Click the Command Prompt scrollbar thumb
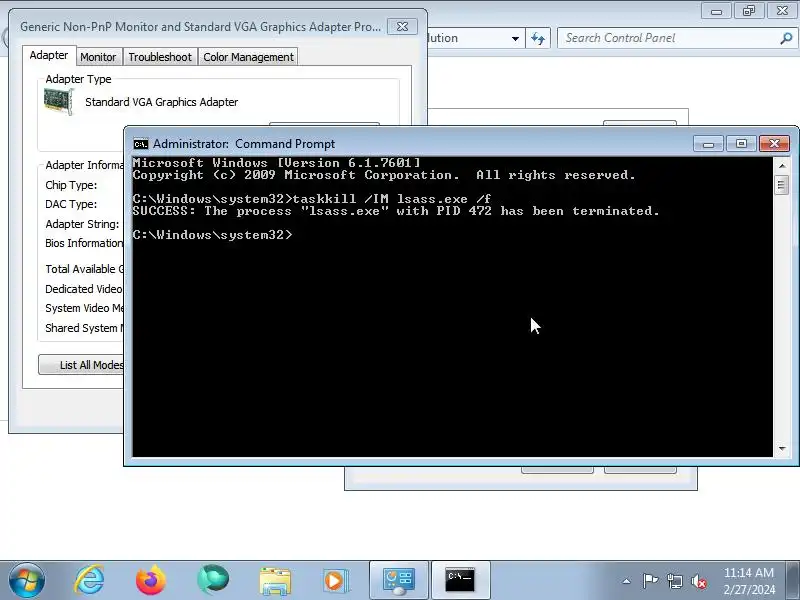 pos(782,185)
